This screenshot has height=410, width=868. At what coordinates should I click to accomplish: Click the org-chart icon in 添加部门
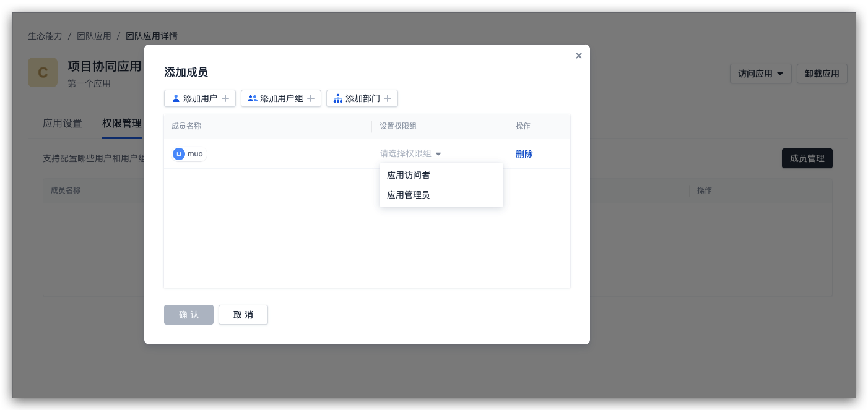point(338,98)
